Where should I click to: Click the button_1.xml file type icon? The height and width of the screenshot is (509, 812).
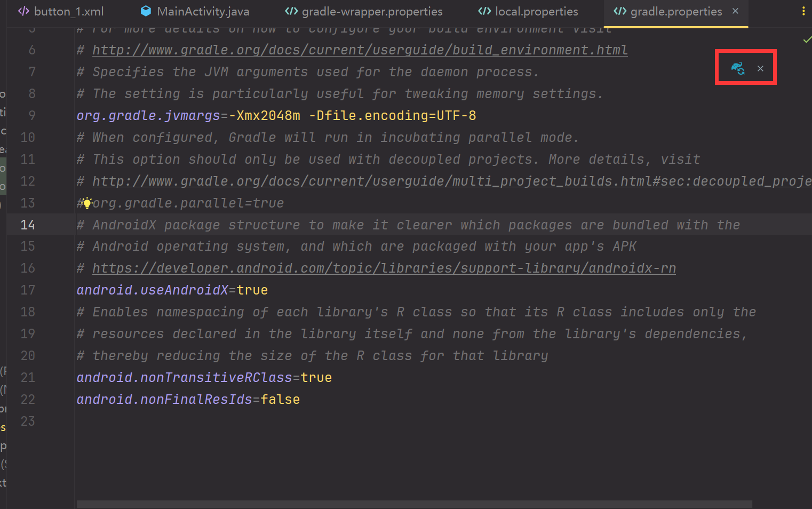tap(23, 11)
